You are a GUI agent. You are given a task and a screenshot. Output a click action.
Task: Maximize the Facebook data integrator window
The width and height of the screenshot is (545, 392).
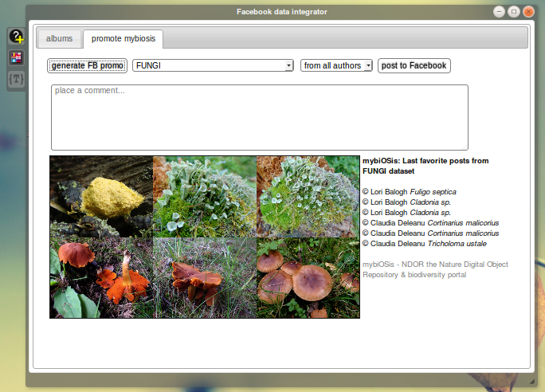pos(513,11)
